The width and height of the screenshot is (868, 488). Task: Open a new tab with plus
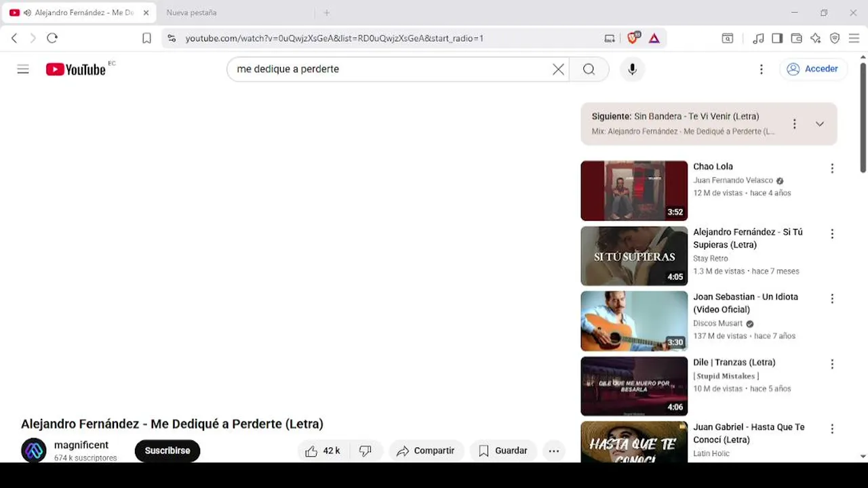pyautogui.click(x=326, y=13)
